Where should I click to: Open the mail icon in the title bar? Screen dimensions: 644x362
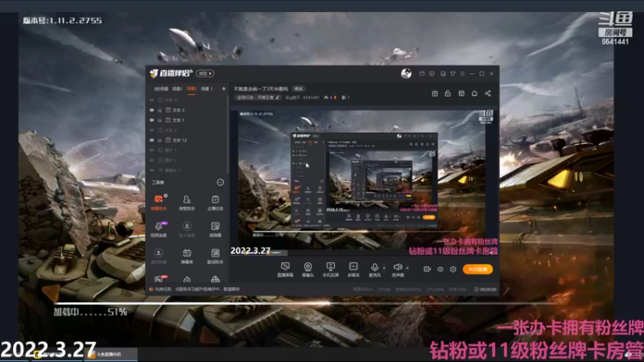pos(422,74)
